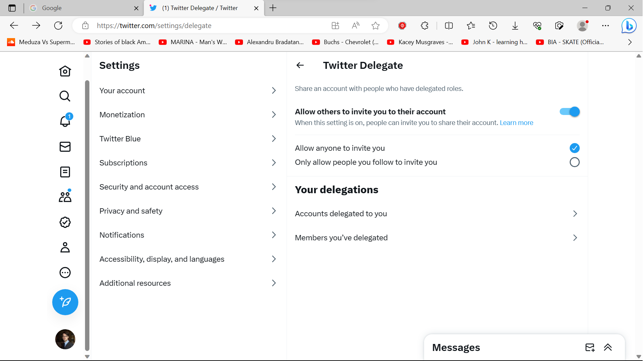Open More options circle icon in sidebar
Image resolution: width=644 pixels, height=361 pixels.
point(65,273)
